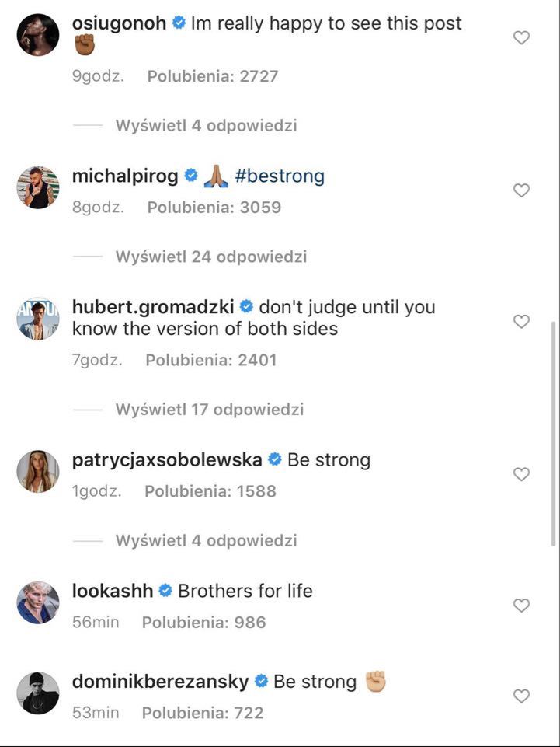View the 986 likes on lookashh's comment

point(203,622)
